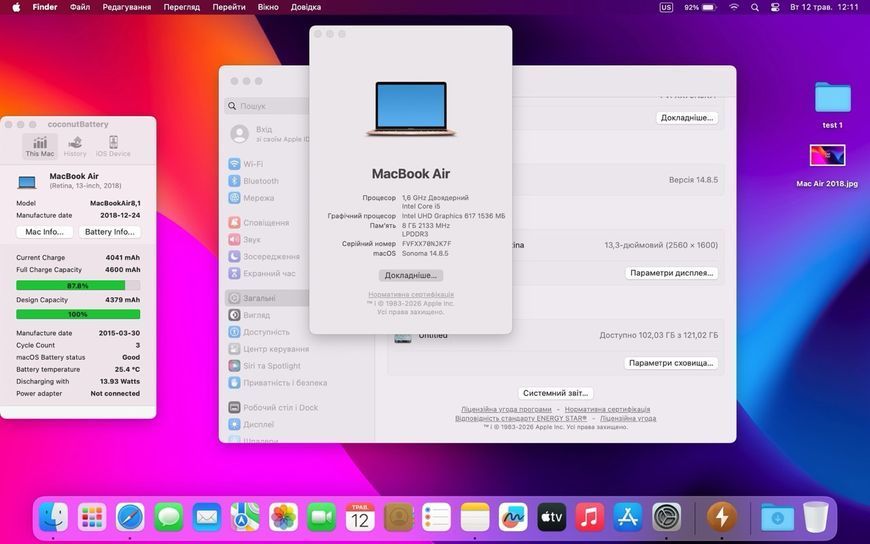
Task: Open Відповідність стандарту ENERGY STAR link
Action: click(x=520, y=419)
